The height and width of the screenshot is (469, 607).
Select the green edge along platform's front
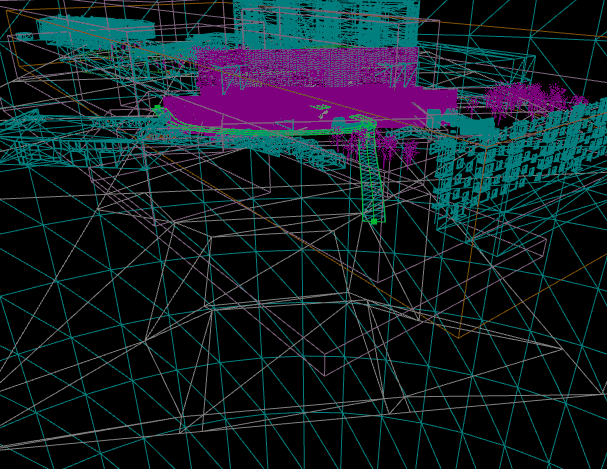270,131
